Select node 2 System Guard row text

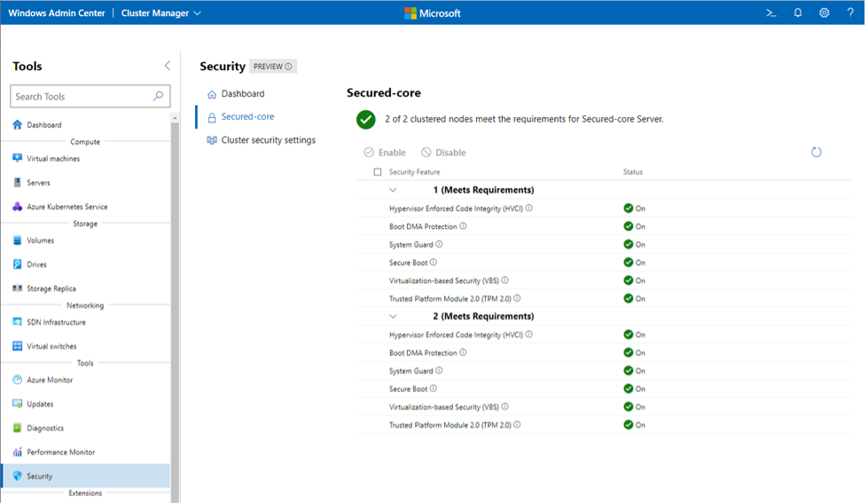[411, 371]
